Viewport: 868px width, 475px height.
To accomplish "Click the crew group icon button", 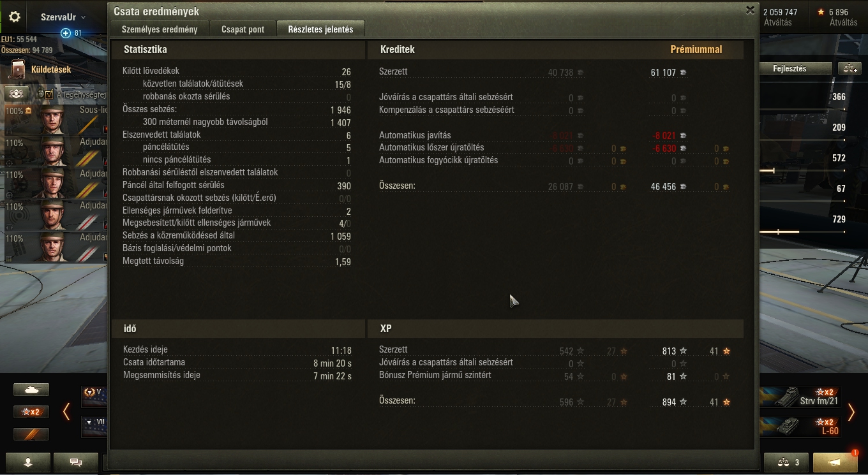I will point(17,94).
